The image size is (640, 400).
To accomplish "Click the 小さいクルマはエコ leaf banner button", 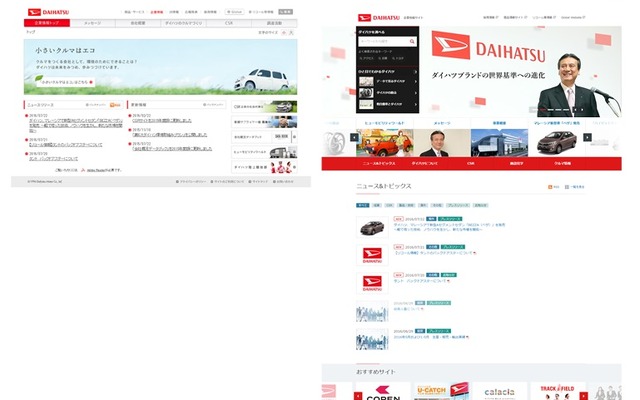I will (65, 82).
